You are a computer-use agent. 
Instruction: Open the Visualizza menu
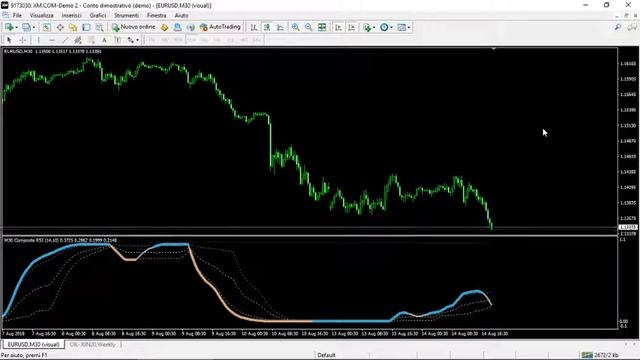point(42,15)
